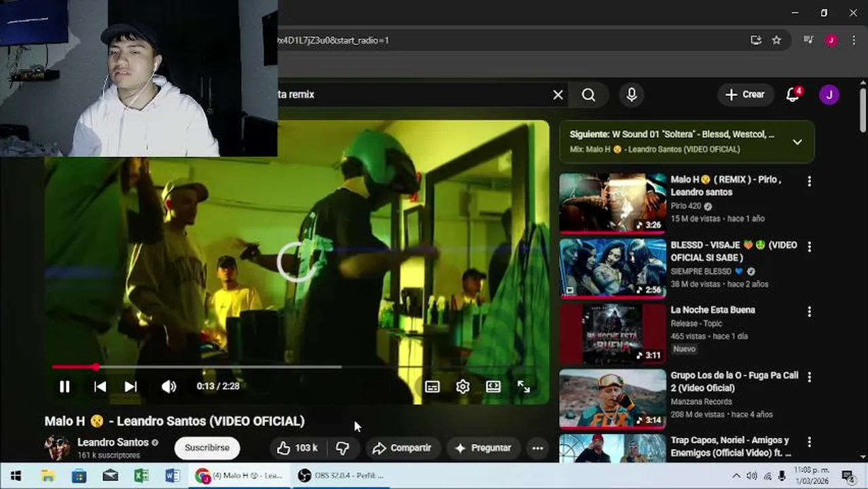Clear the search box text

pos(558,95)
